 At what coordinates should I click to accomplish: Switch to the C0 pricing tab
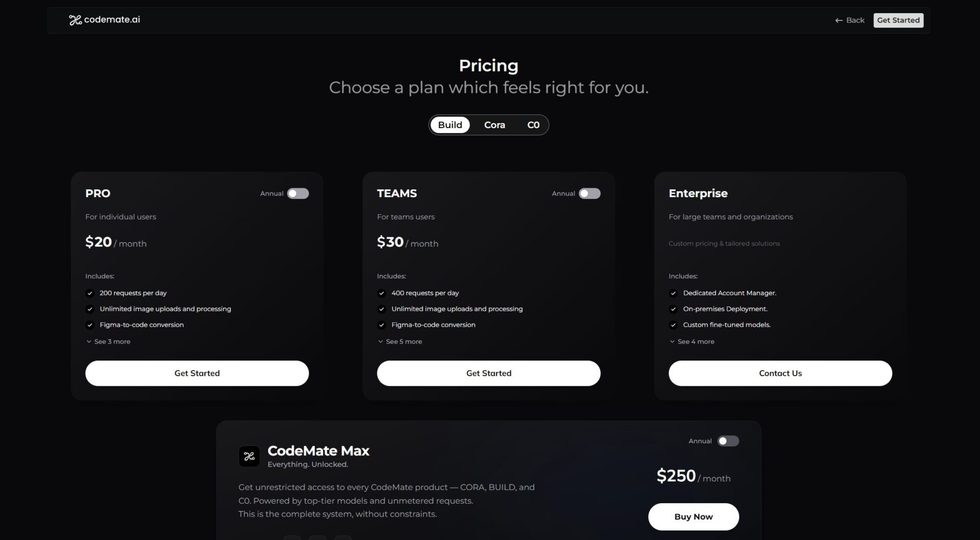pyautogui.click(x=533, y=125)
